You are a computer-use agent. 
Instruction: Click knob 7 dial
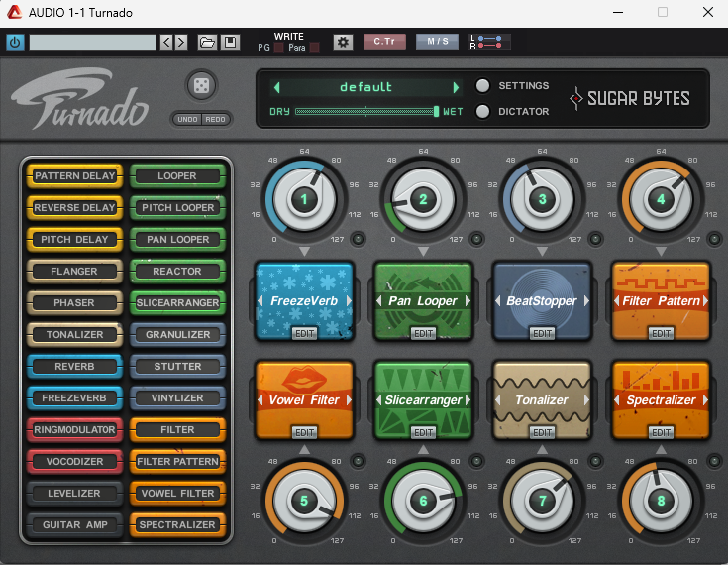pyautogui.click(x=542, y=501)
